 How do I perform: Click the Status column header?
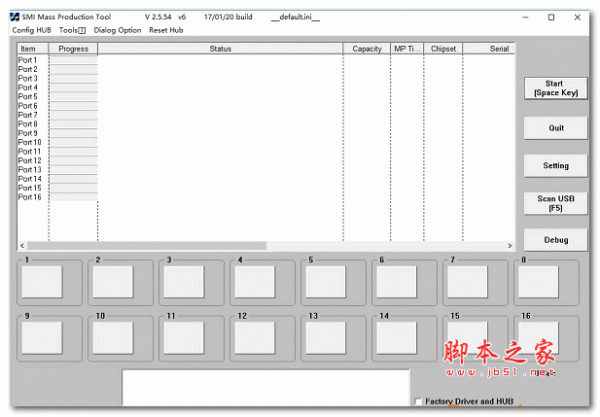[x=220, y=49]
